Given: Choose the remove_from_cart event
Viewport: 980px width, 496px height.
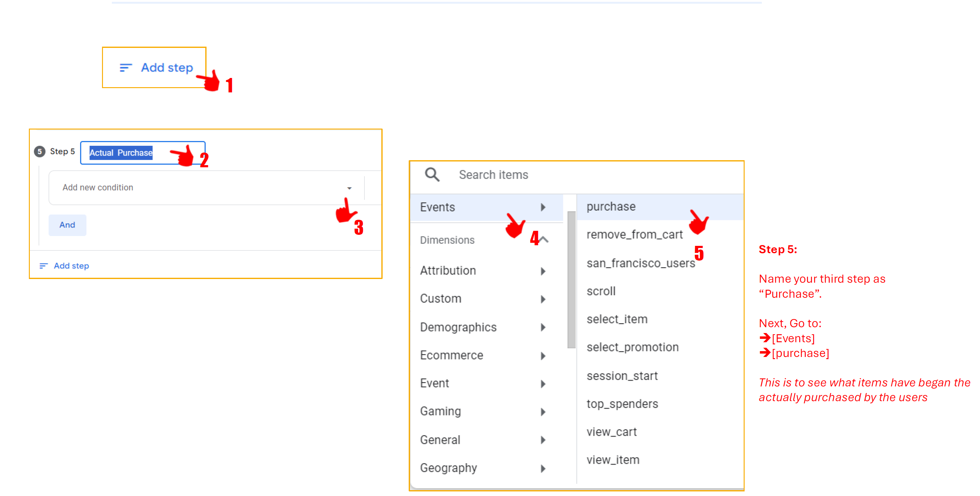Looking at the screenshot, I should click(x=635, y=235).
